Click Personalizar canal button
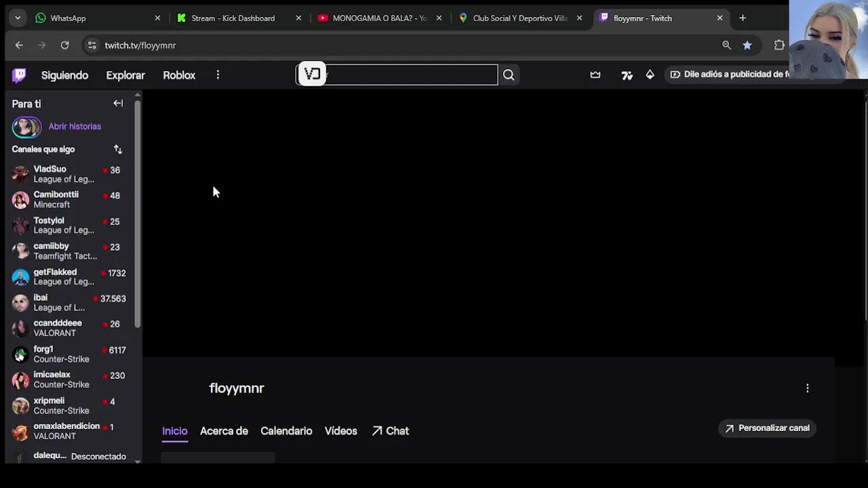The width and height of the screenshot is (868, 488). tap(767, 428)
